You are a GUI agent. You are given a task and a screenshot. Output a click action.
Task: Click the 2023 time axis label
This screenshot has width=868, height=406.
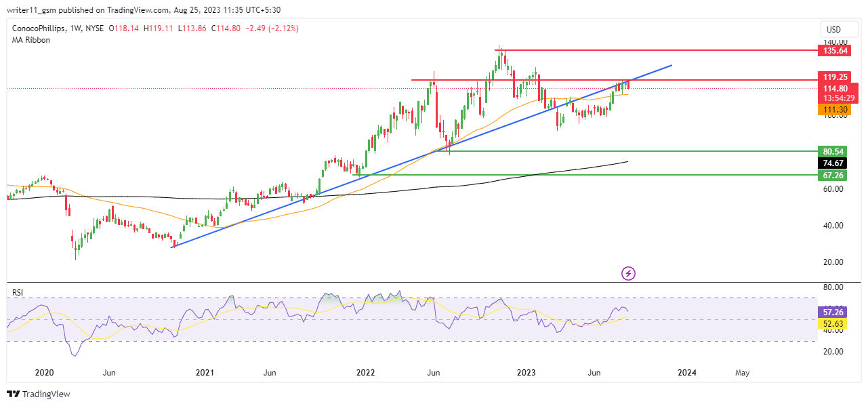526,372
